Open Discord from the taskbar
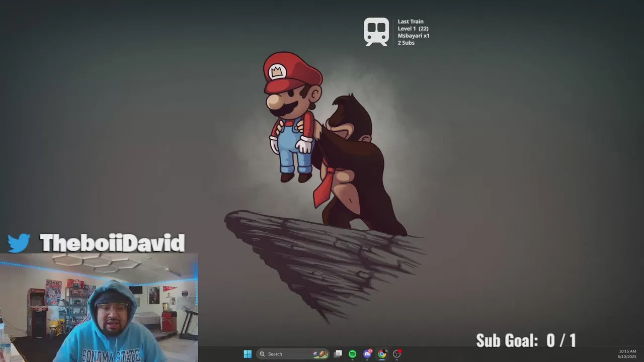 (x=367, y=354)
